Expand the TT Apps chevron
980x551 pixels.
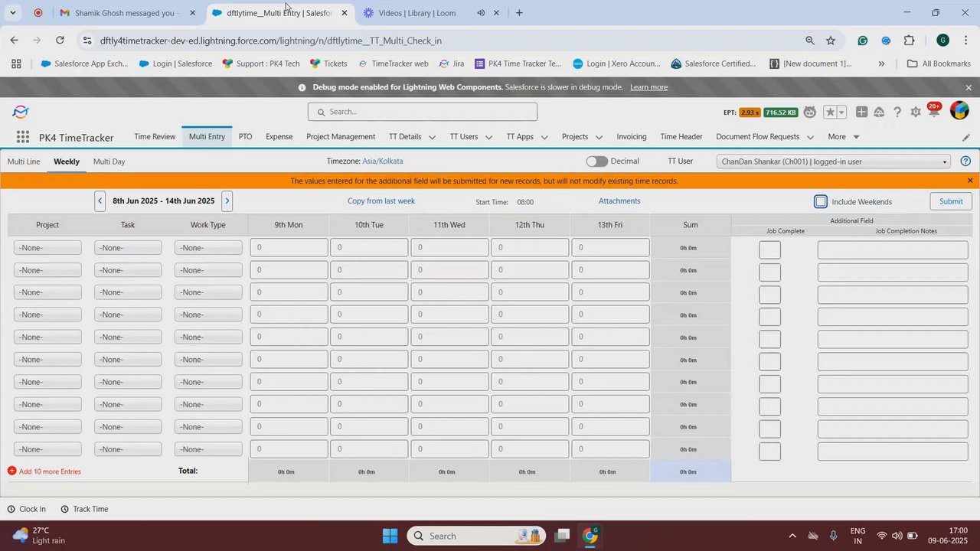click(544, 138)
